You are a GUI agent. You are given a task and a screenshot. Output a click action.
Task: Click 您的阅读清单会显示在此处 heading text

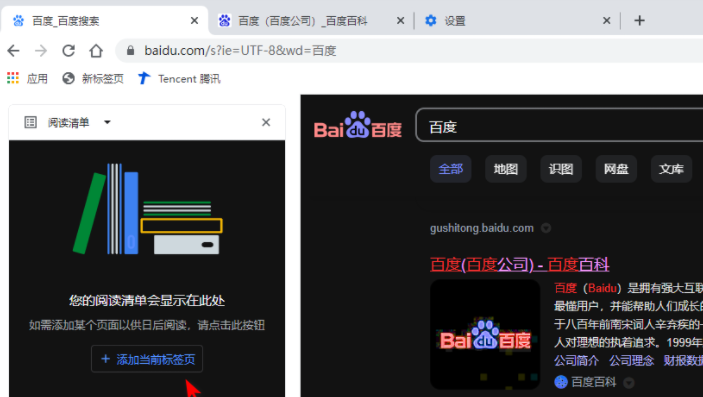point(147,300)
